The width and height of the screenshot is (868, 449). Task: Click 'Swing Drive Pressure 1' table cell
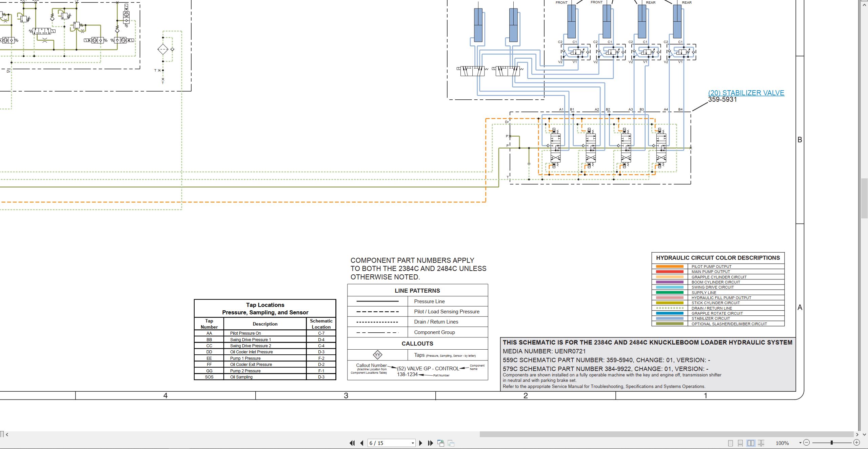265,339
